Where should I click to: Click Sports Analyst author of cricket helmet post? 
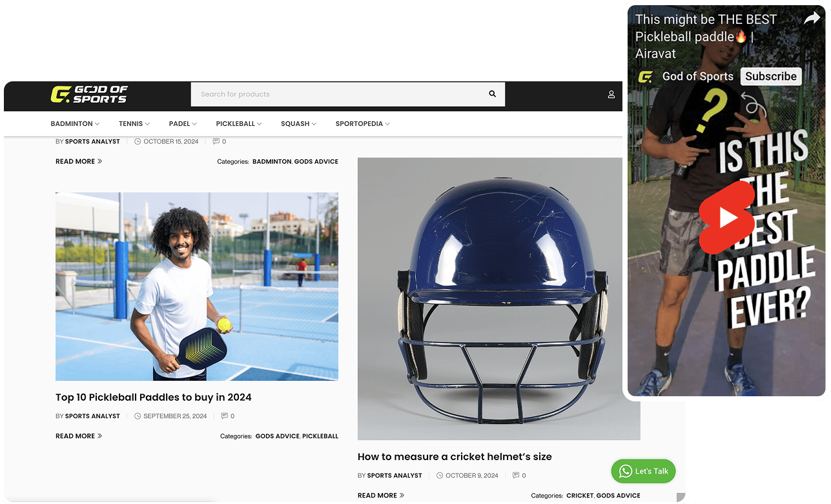395,476
